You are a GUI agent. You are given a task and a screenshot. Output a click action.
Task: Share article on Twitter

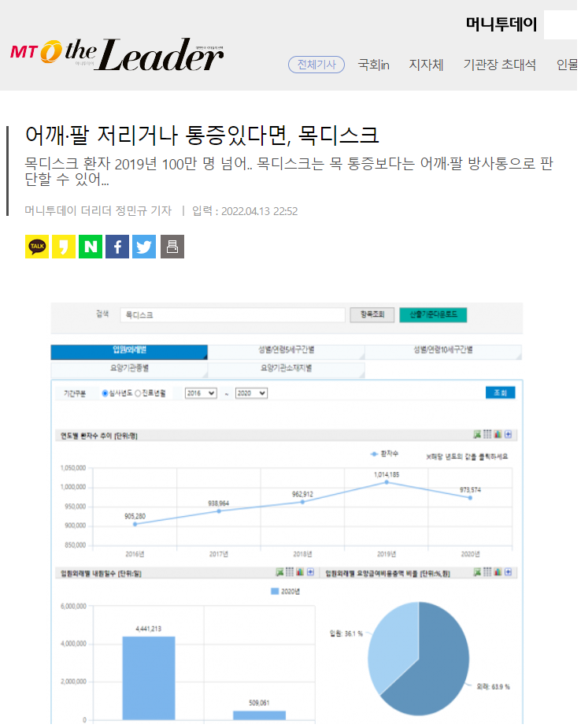tap(144, 247)
